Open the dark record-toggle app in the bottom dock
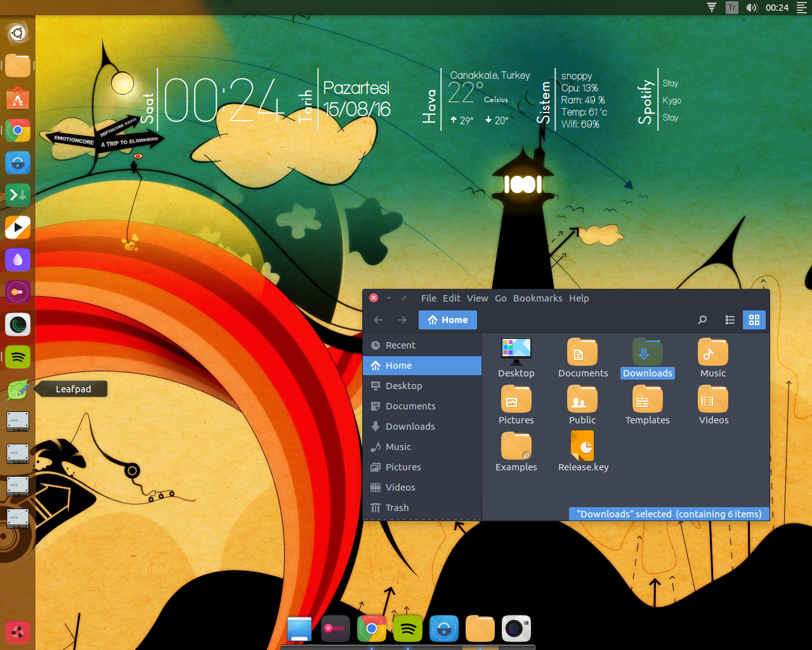Image resolution: width=812 pixels, height=650 pixels. (336, 629)
